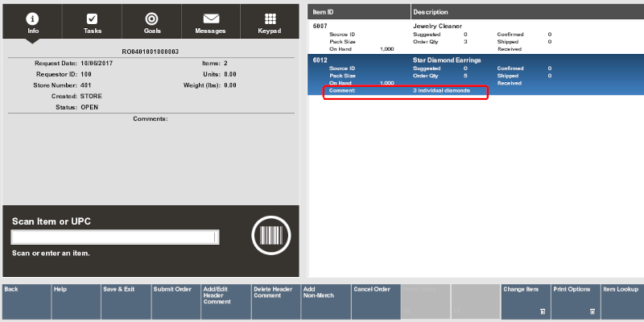Click the Weight (lbs) 0.00 value
The width and height of the screenshot is (644, 322).
230,85
